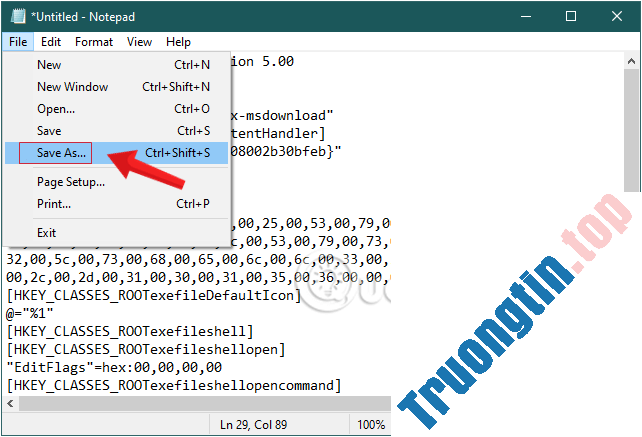The height and width of the screenshot is (437, 642).
Task: Pick Open... in the File menu
Action: pos(56,109)
